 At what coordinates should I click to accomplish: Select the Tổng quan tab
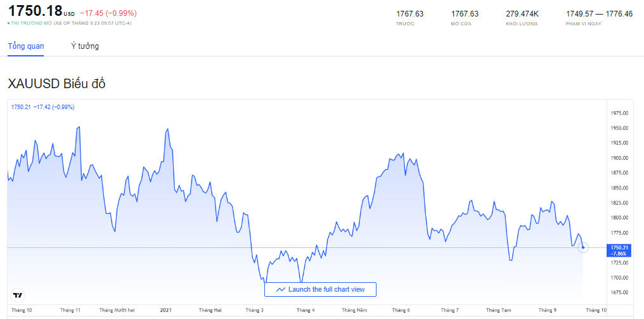pos(25,46)
